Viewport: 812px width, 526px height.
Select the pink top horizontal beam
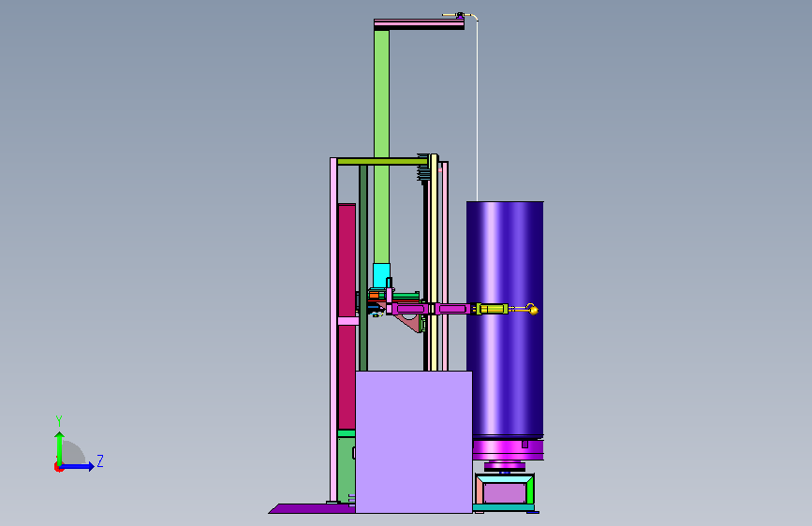419,23
